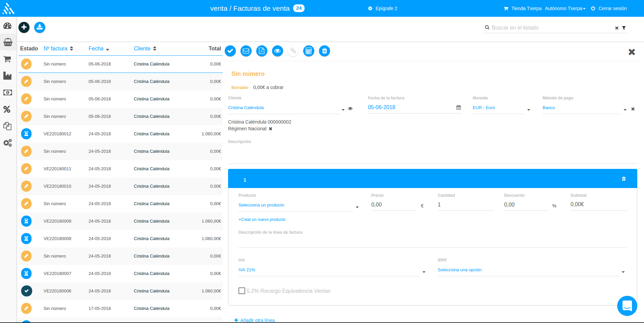644x323 pixels.
Task: Select the Sin número invoice dated 17-05-2018
Action: pos(120,309)
